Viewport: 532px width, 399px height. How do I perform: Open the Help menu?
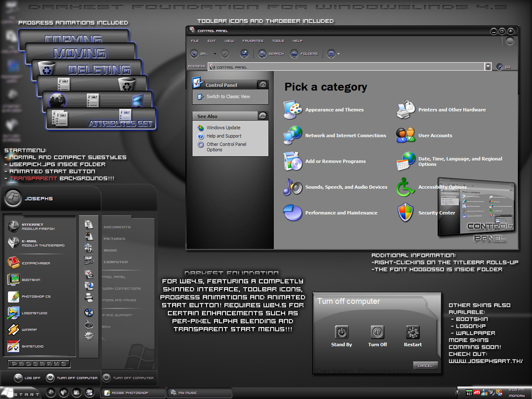(x=298, y=41)
